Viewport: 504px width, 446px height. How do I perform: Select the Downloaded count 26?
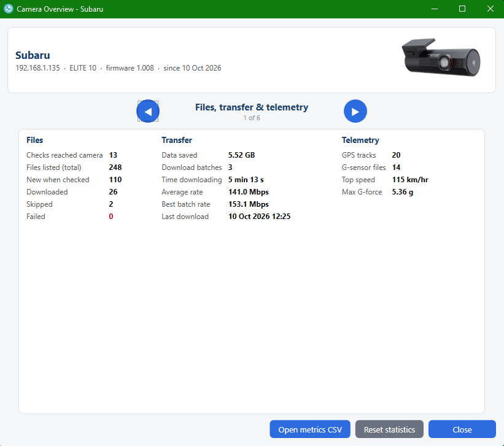tap(113, 192)
